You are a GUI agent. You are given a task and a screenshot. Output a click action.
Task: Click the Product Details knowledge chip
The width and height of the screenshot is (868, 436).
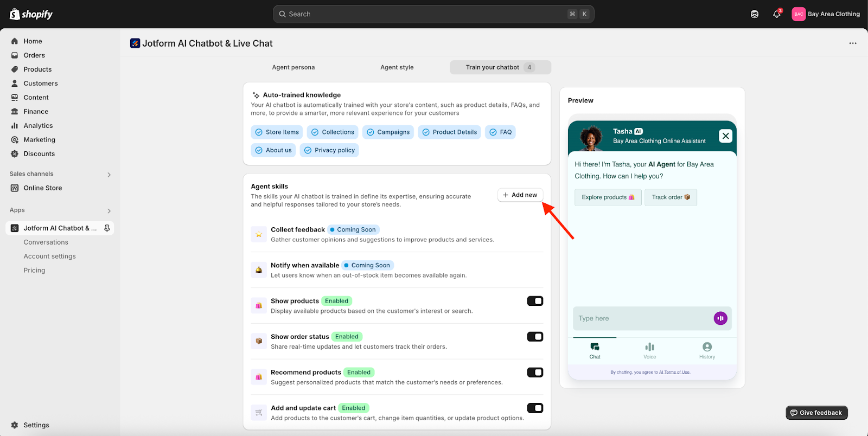[x=449, y=132]
